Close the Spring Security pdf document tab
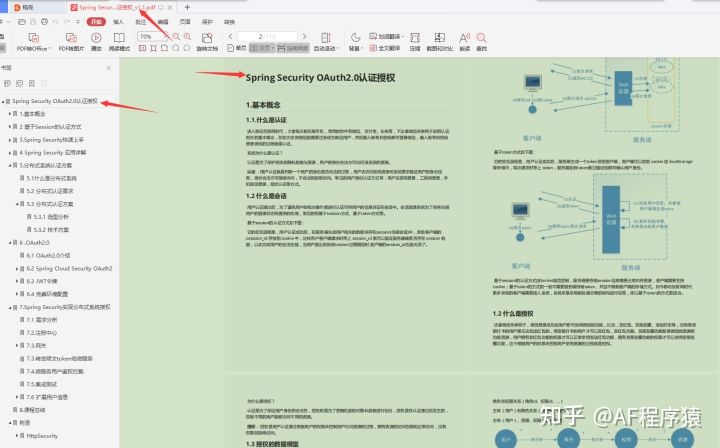This screenshot has width=720, height=448. [x=170, y=7]
